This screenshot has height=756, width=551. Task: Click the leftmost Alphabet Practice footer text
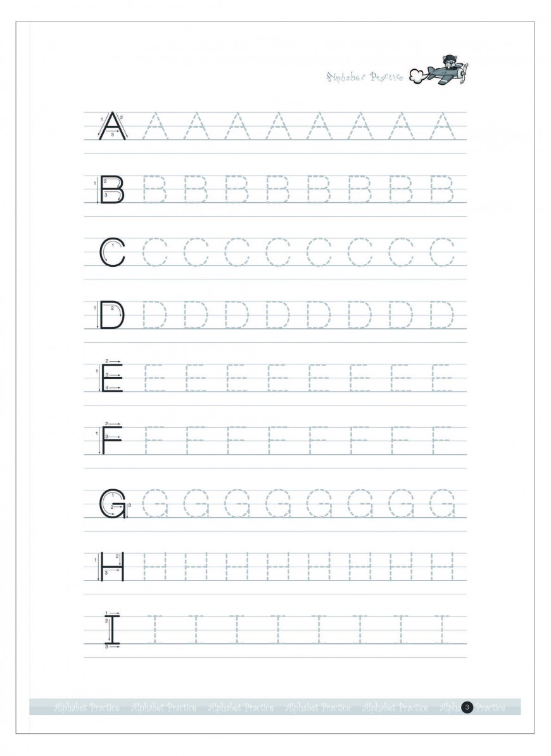point(87,707)
